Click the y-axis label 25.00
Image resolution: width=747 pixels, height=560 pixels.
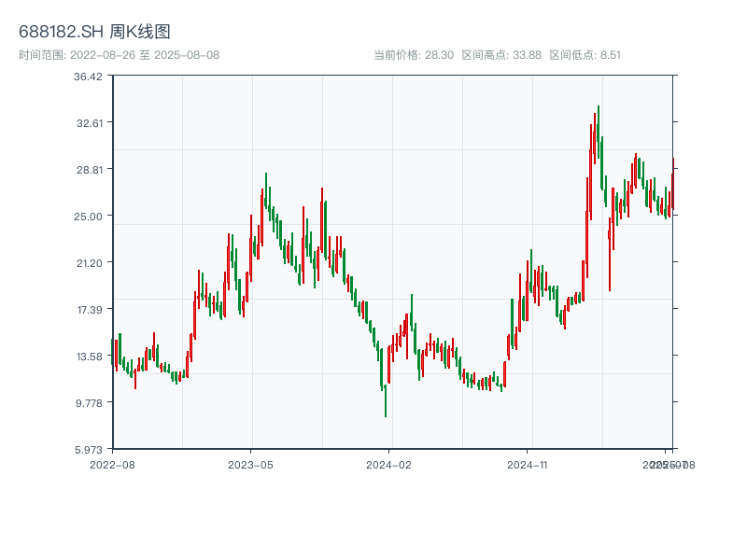click(88, 217)
